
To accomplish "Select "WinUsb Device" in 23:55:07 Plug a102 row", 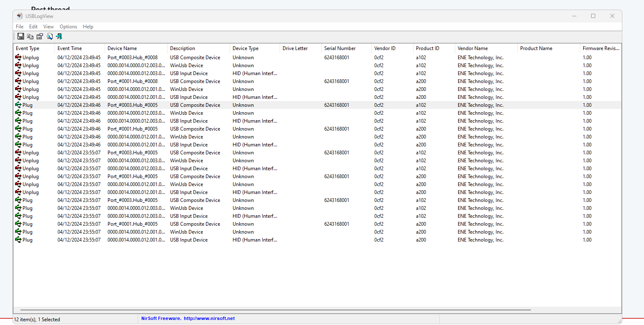I will point(187,208).
